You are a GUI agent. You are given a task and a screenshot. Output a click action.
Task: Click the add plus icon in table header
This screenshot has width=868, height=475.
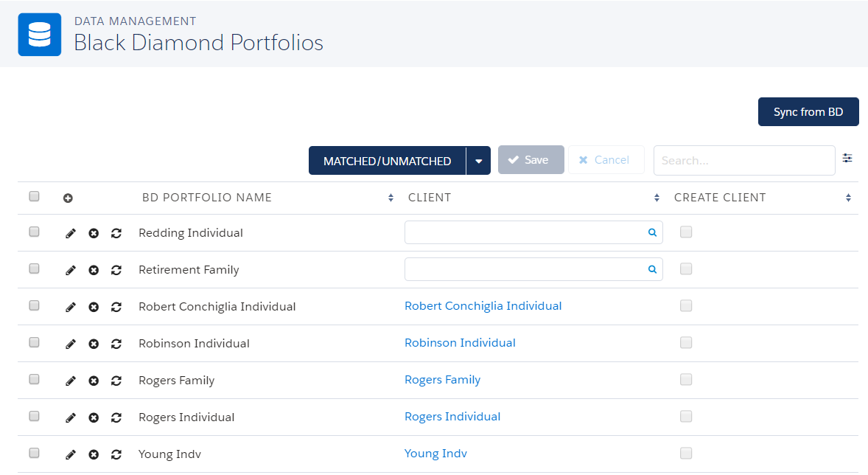[68, 198]
